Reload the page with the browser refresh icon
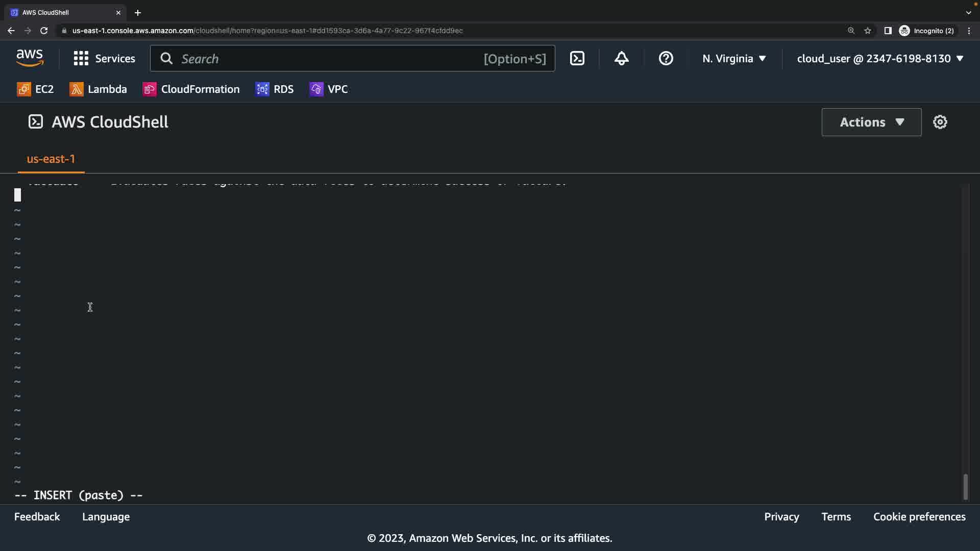This screenshot has height=551, width=980. click(44, 31)
